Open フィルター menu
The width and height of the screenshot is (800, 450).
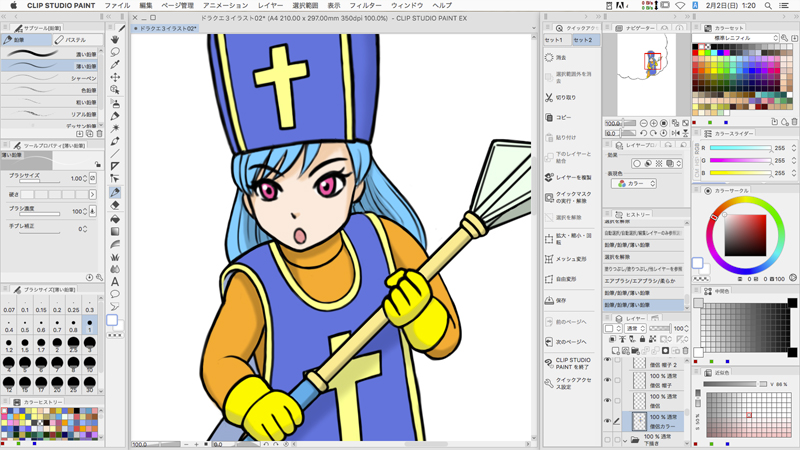pos(365,6)
